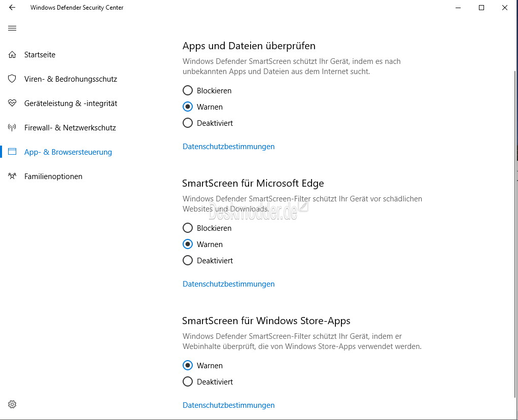The image size is (518, 420).
Task: Open Datenschutzbestimmungen link under Windows Store-Apps section
Action: [229, 405]
